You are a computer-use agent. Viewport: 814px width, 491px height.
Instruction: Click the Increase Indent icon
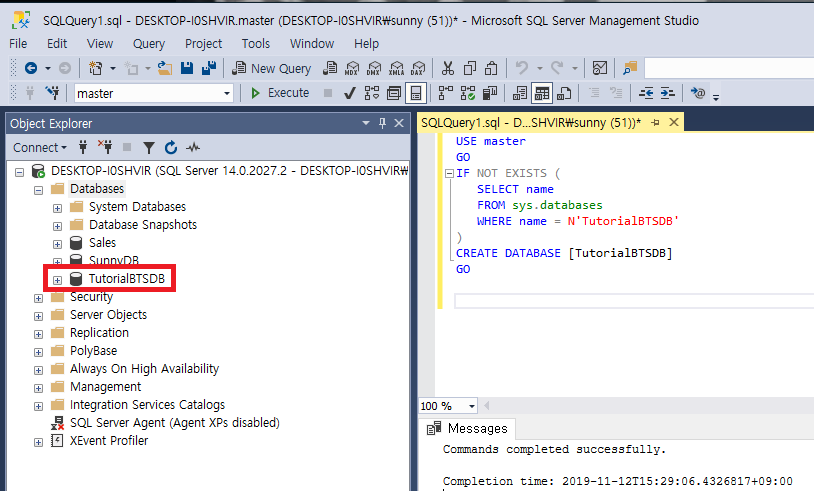[x=668, y=93]
